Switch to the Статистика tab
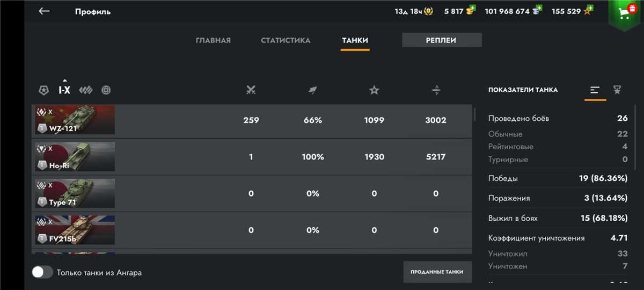 [286, 40]
